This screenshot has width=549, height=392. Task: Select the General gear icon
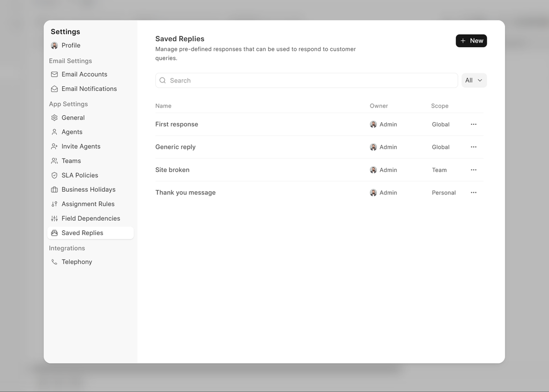pyautogui.click(x=54, y=118)
